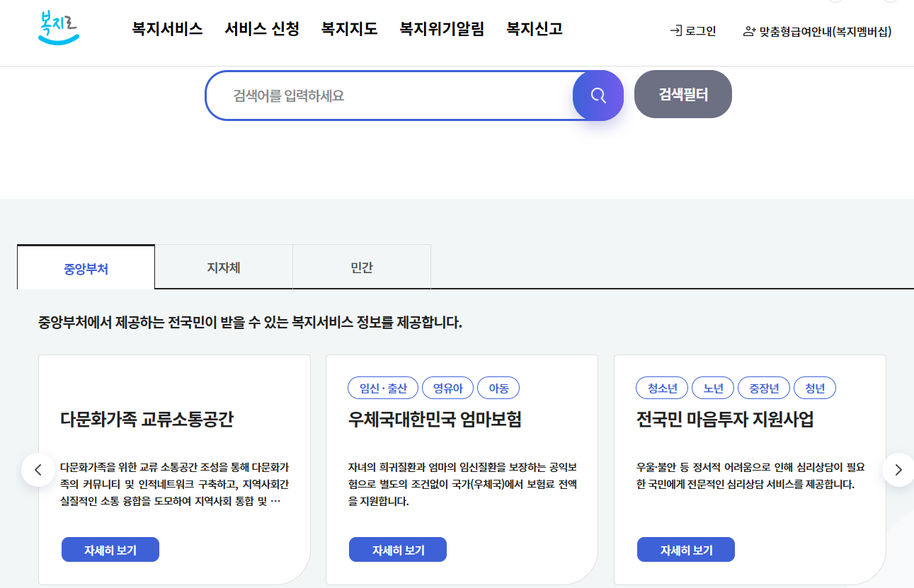Open the 검색필터 button
Image resolution: width=914 pixels, height=588 pixels.
pos(683,94)
